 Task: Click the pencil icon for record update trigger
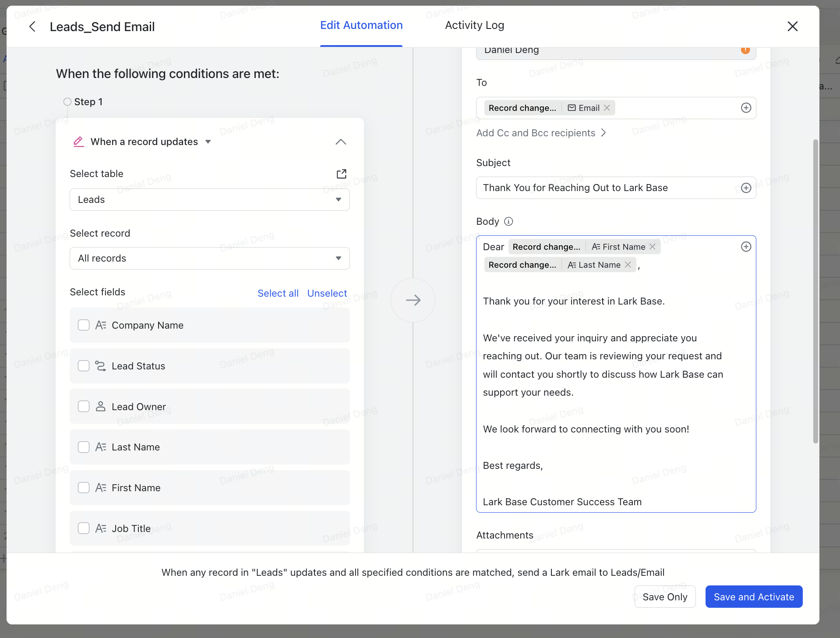tap(78, 142)
